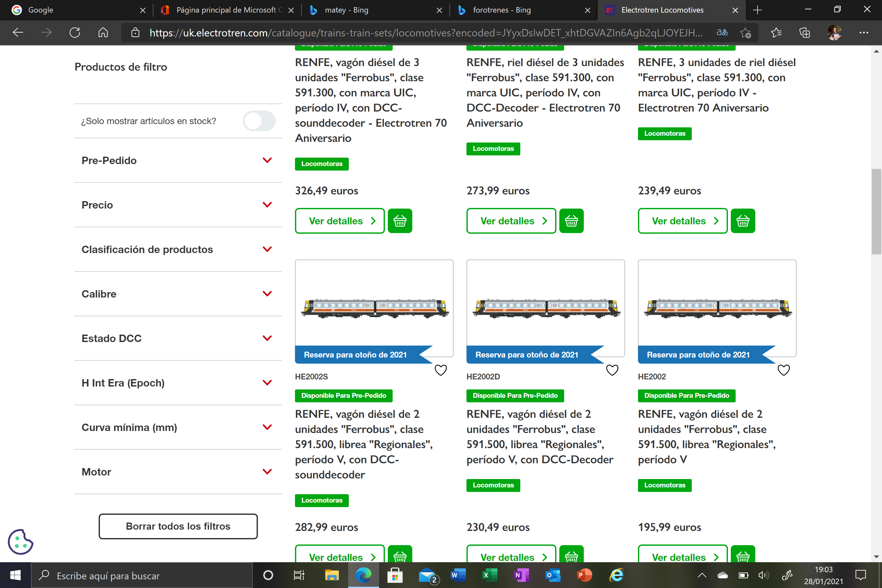Add the 273,99 euros item to basket

tap(571, 221)
